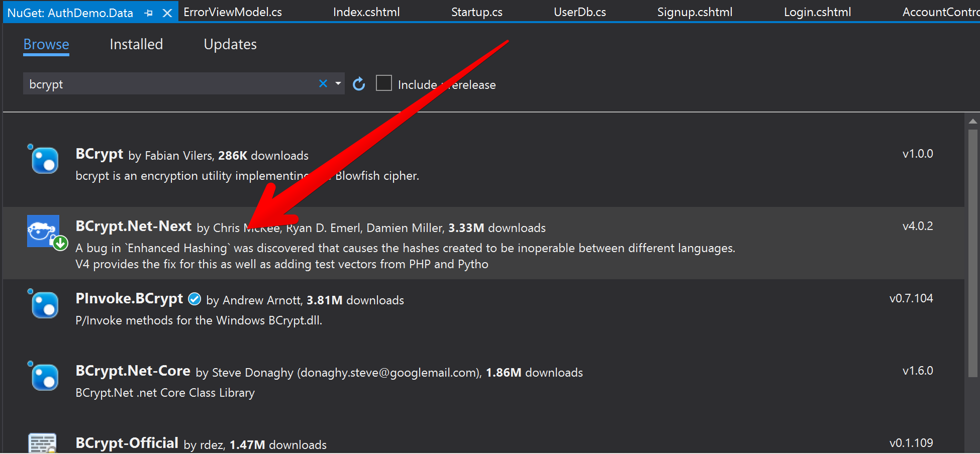Select the PInvoke.BCrypt package title
980x454 pixels.
tap(129, 299)
